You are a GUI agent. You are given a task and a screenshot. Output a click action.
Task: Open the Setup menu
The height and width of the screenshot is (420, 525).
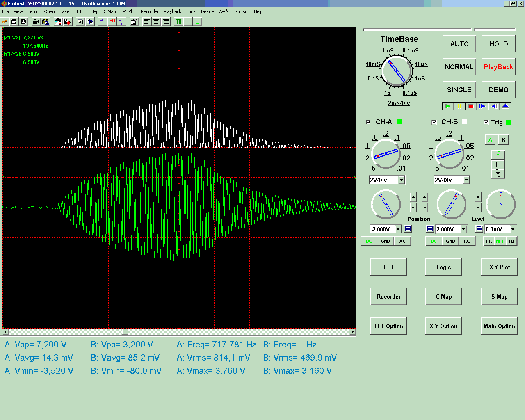(x=33, y=11)
